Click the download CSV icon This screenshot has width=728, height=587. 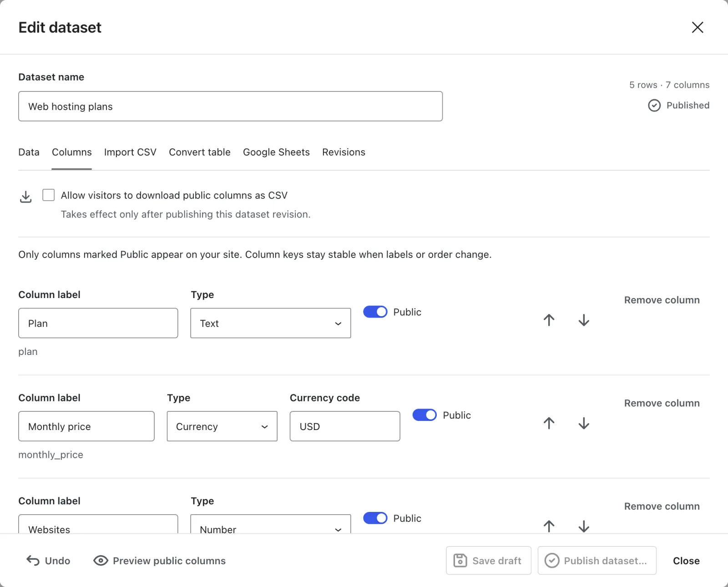point(26,197)
